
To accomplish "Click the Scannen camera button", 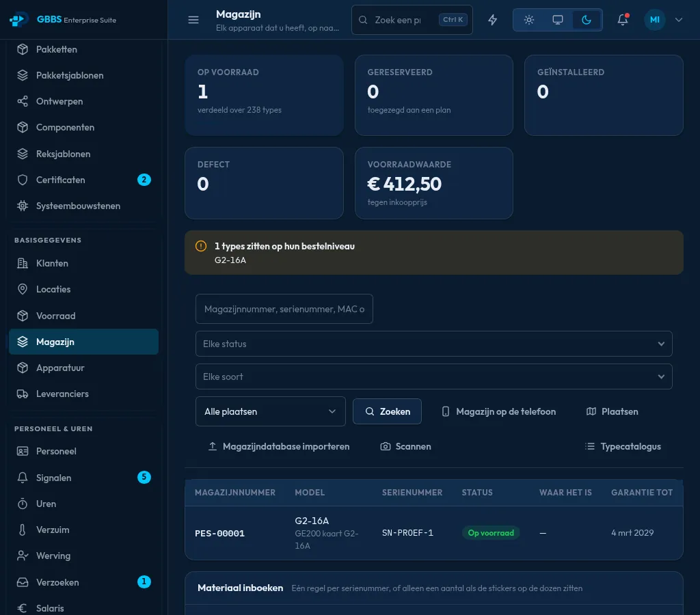I will (406, 446).
